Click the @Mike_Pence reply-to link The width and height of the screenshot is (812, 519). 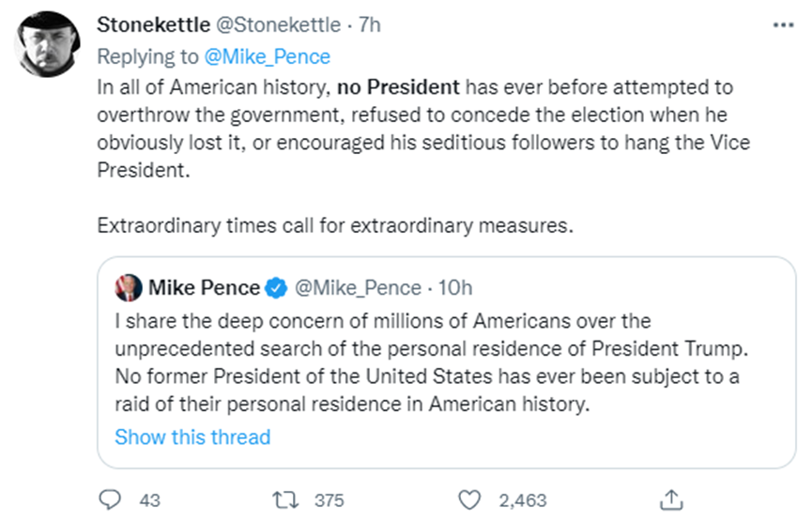point(268,56)
